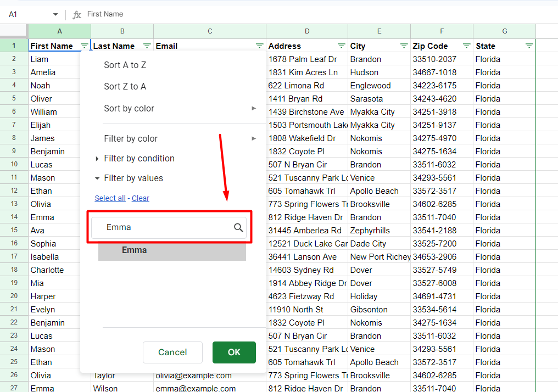Screen dimensions: 558x392
Task: Click the Wilson last name cell
Action: [122, 388]
